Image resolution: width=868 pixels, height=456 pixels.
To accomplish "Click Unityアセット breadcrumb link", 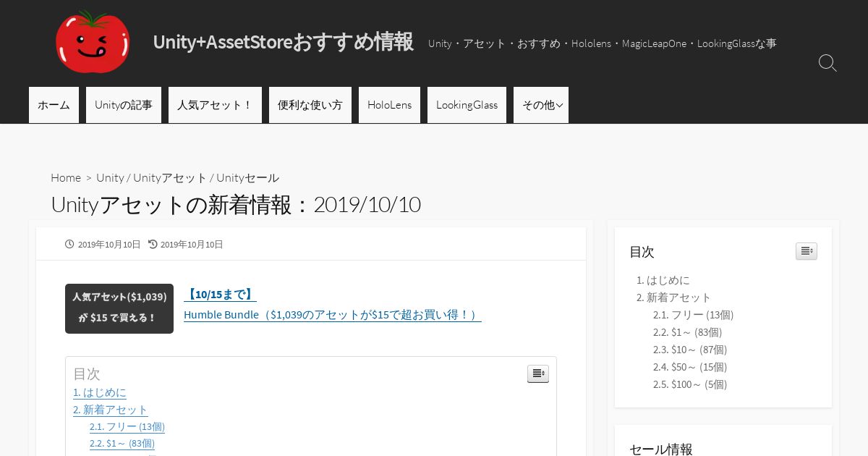I will pos(170,177).
